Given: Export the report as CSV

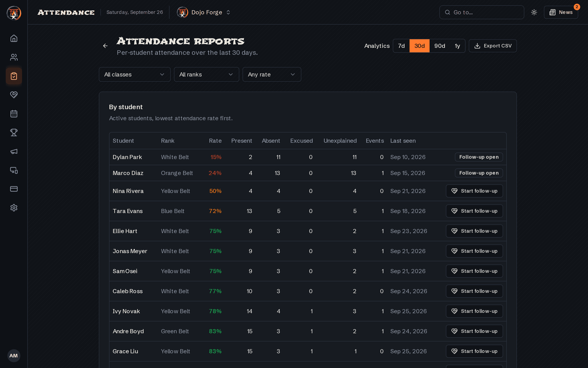Looking at the screenshot, I should pos(493,46).
